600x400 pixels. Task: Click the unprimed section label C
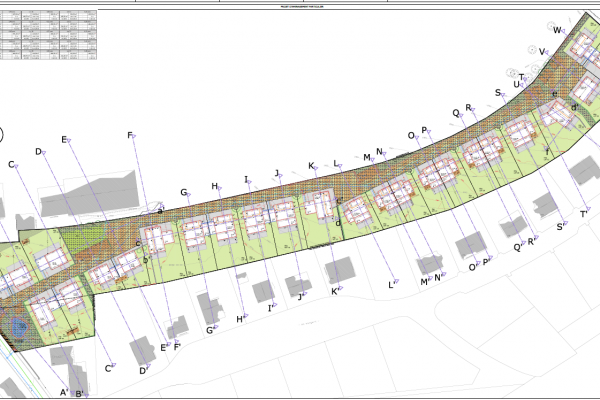(x=11, y=164)
